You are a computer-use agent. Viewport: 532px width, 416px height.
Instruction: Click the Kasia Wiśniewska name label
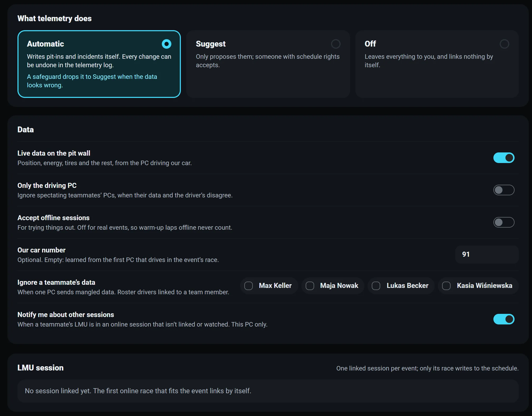(484, 286)
